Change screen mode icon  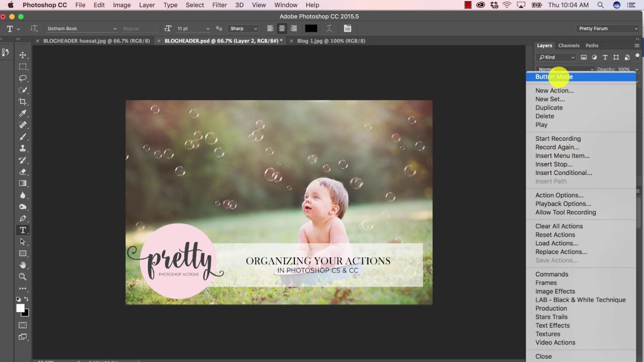pos(23,337)
